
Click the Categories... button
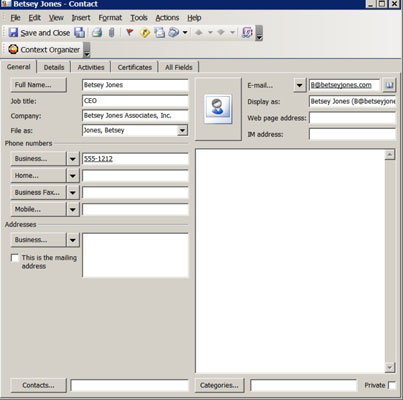[x=219, y=385]
